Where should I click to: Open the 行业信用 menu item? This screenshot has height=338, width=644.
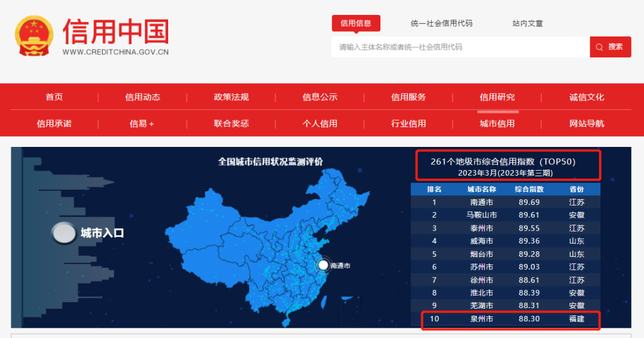point(408,124)
